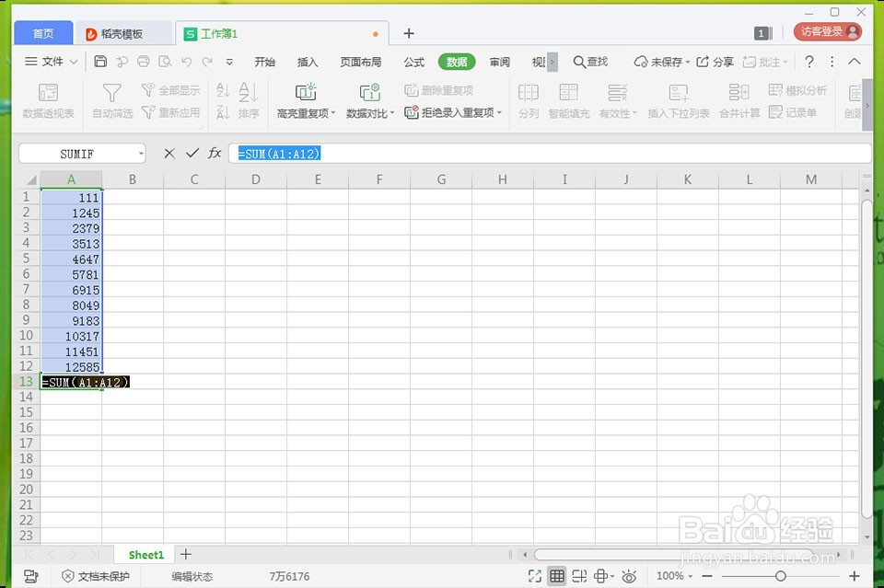Switch to normal grid view icon
Image resolution: width=884 pixels, height=588 pixels.
coord(557,576)
